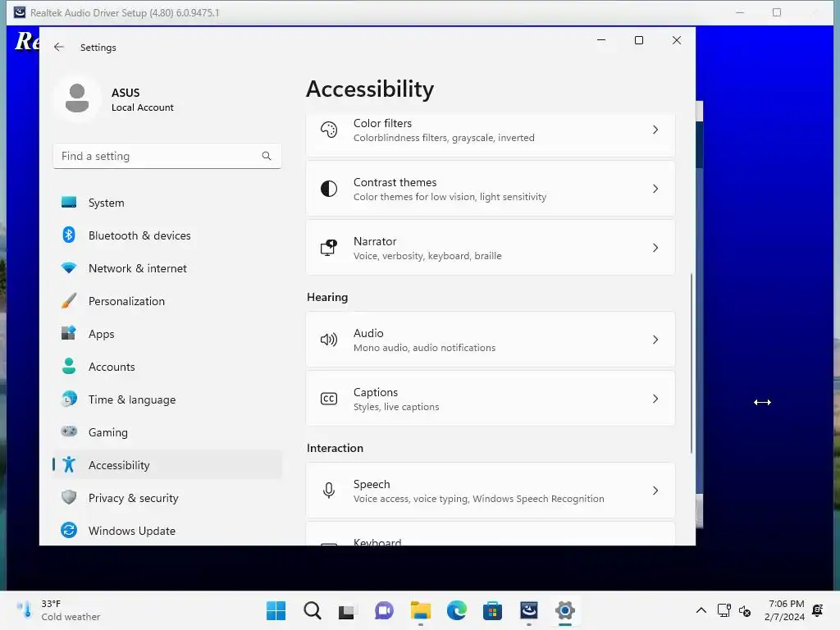Image resolution: width=840 pixels, height=630 pixels.
Task: Open the 33°F weather widget
Action: coord(58,610)
